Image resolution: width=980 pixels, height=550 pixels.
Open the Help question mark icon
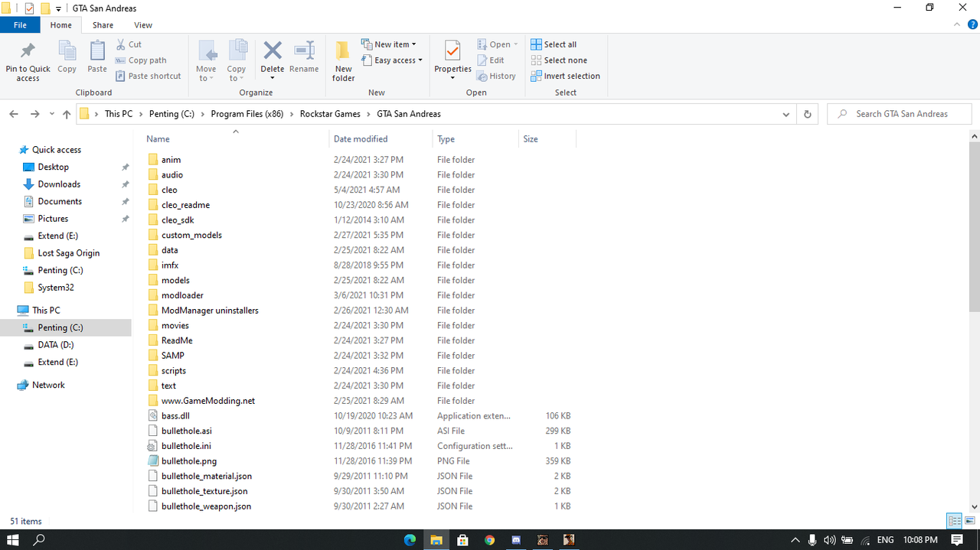[971, 25]
